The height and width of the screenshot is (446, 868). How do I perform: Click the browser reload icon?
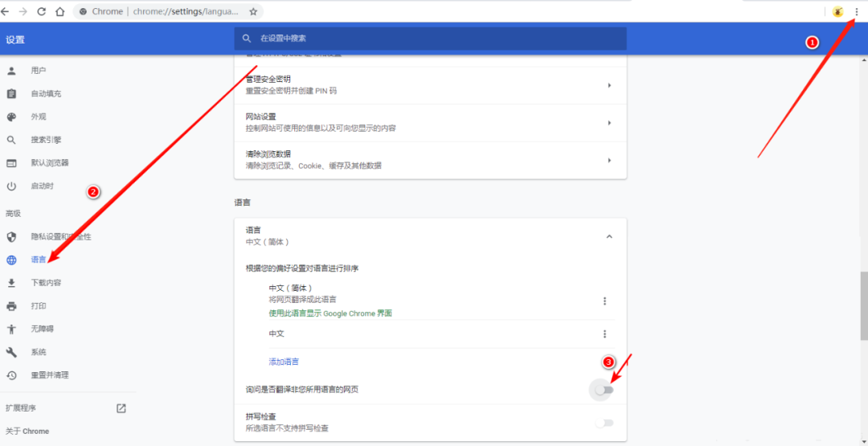tap(42, 11)
